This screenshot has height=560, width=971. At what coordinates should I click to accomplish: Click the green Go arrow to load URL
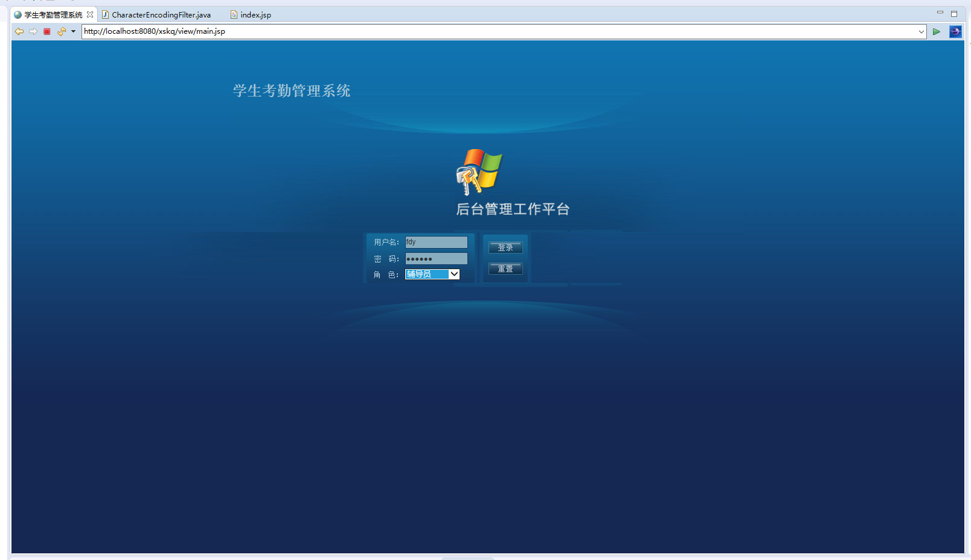(937, 31)
